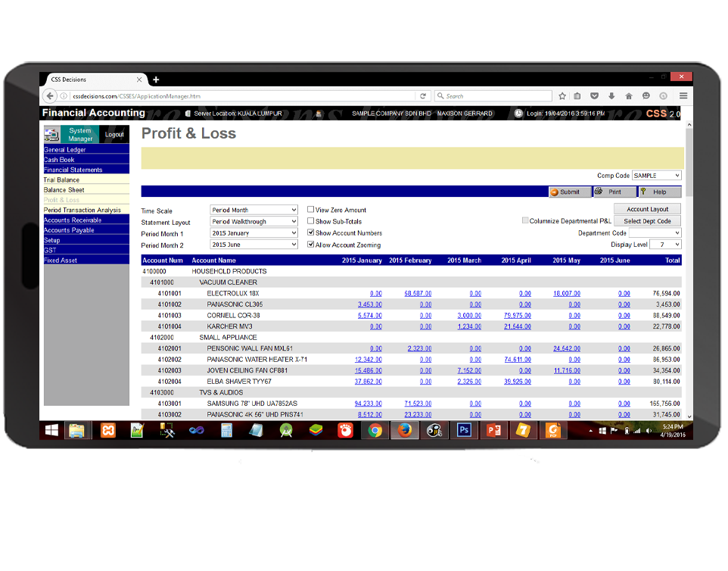728x571 pixels.
Task: Click the Account Layout button
Action: click(x=647, y=209)
